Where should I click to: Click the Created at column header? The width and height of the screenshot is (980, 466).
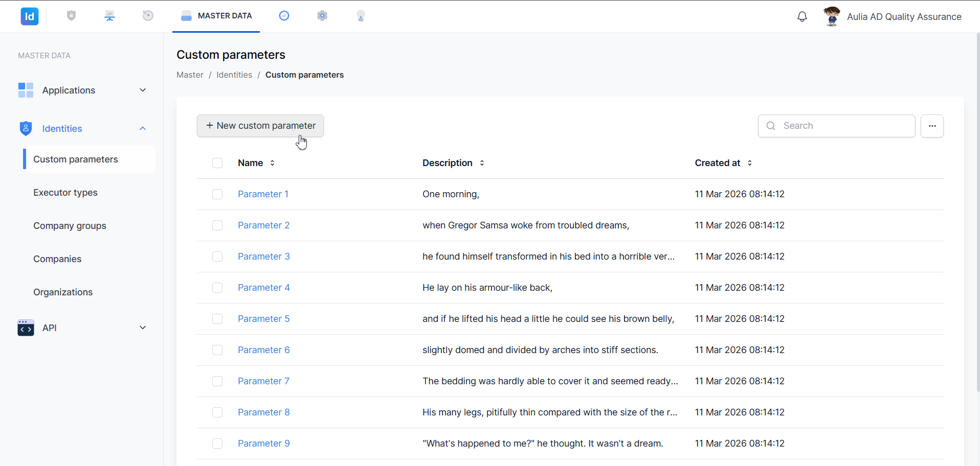point(718,163)
